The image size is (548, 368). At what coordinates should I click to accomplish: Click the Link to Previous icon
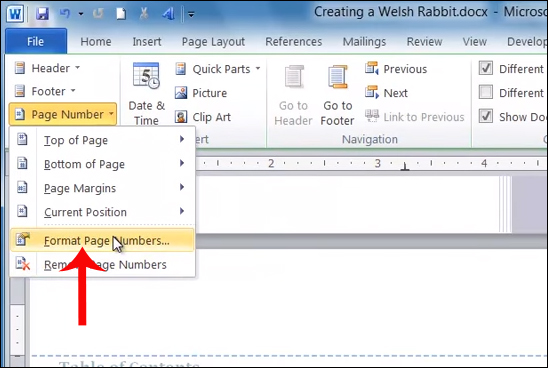372,116
